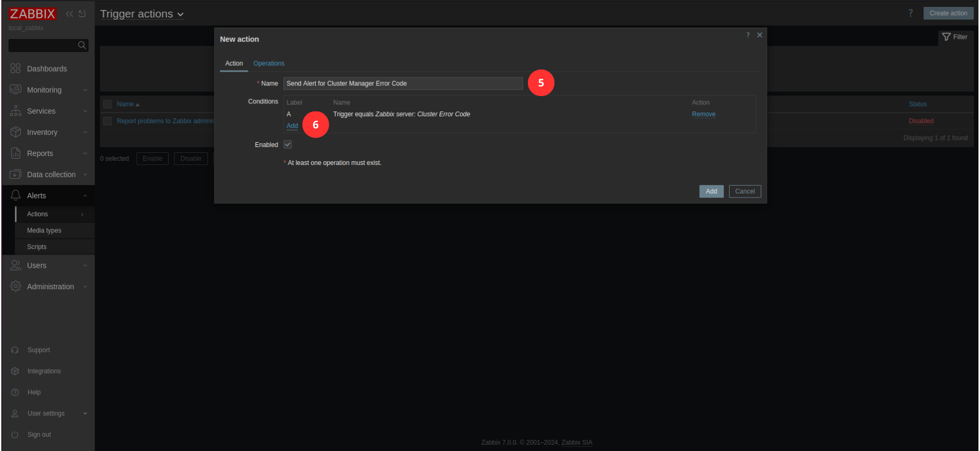Select Actions under Alerts
Screen dimensions: 980x451
click(x=37, y=214)
